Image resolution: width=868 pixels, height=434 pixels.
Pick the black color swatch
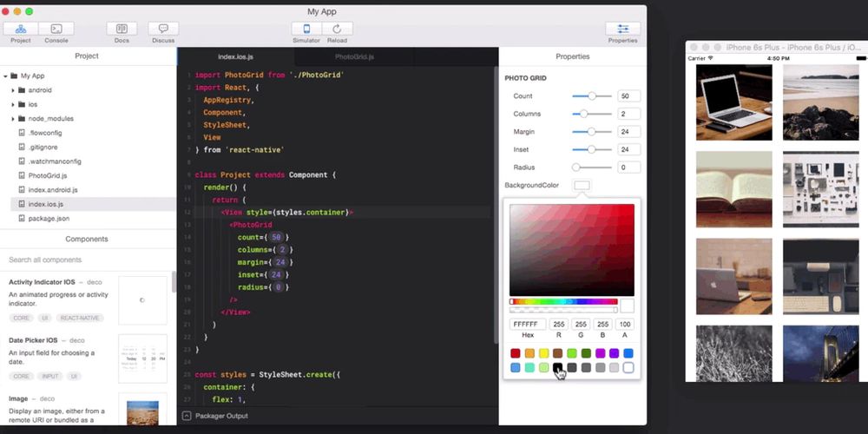(x=557, y=367)
